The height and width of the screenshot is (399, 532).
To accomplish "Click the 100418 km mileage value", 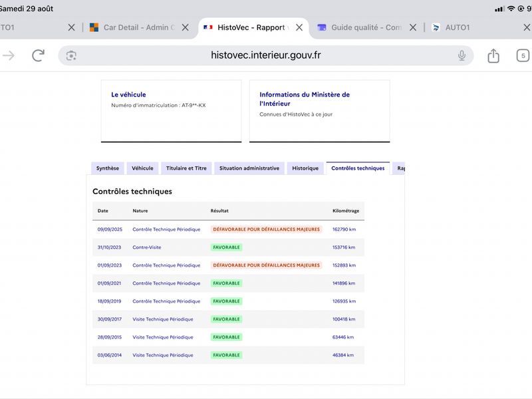I will (x=344, y=319).
